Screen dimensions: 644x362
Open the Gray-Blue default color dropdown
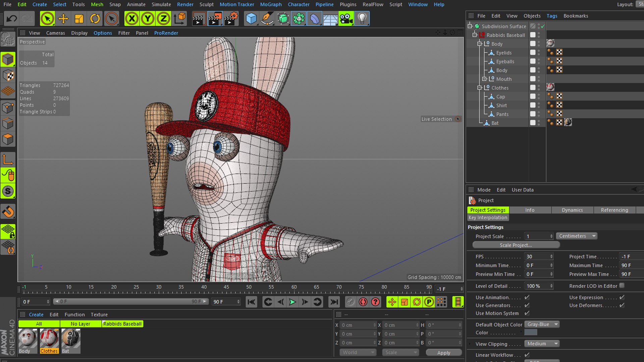[x=542, y=324]
